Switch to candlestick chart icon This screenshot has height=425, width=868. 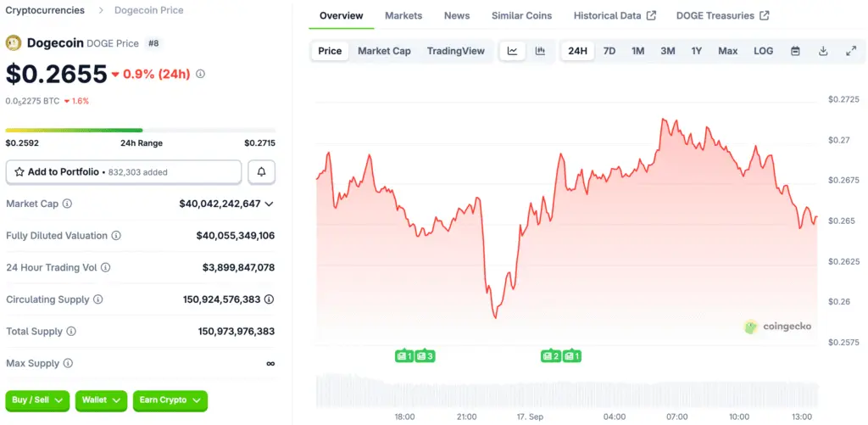pos(540,51)
